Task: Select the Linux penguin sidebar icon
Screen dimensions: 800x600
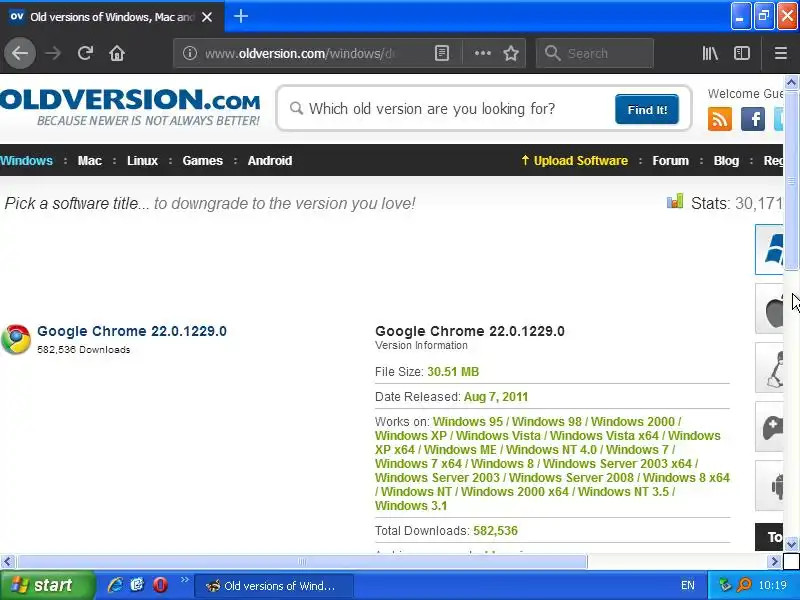Action: coord(769,367)
